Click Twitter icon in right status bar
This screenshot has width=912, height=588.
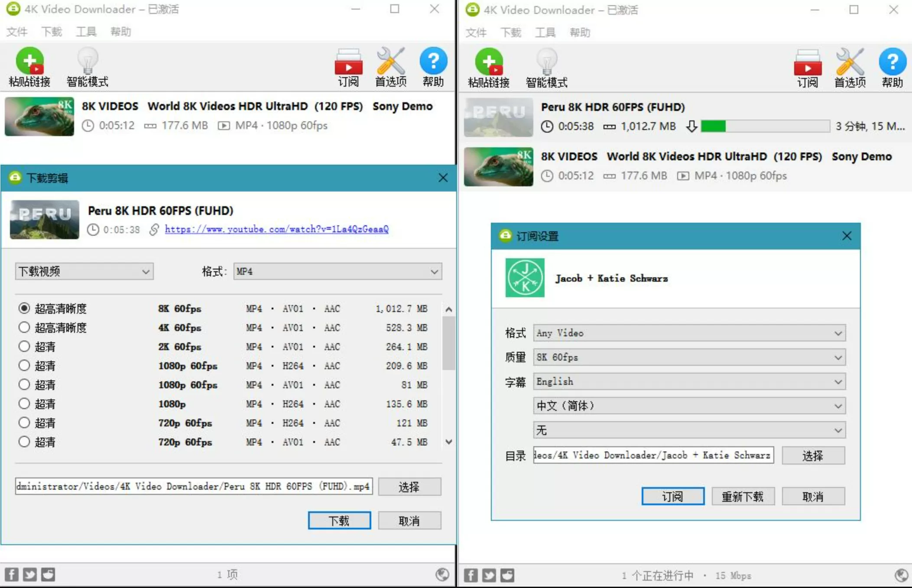489,575
